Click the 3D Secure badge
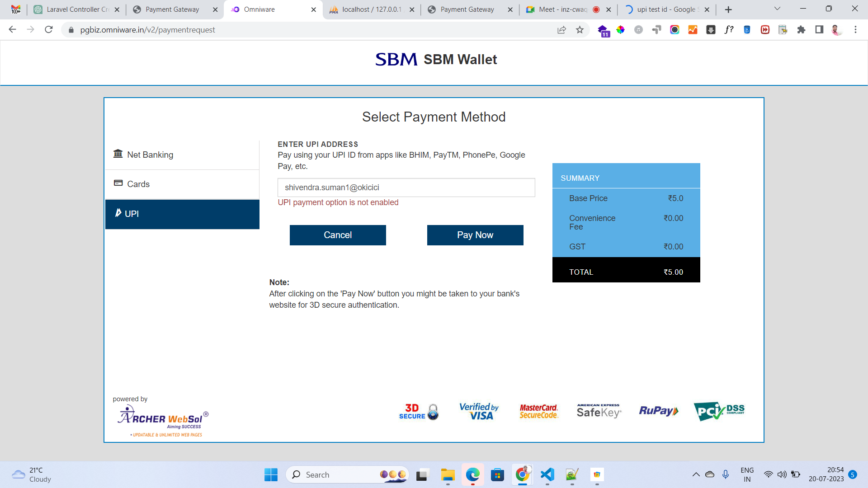Viewport: 868px width, 488px height. (419, 412)
